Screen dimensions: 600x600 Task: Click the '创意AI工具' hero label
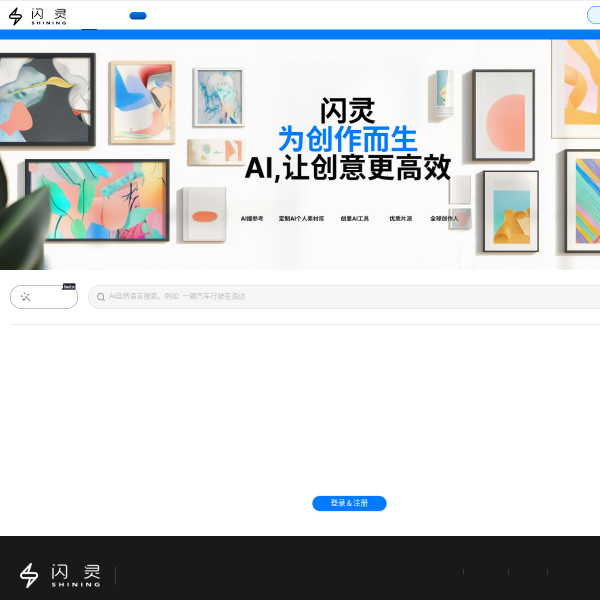(355, 218)
